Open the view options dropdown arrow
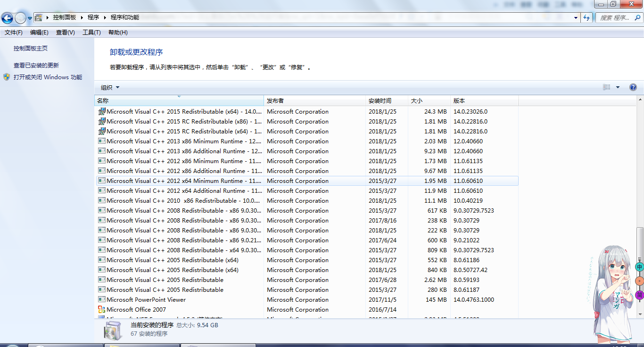Screen dimensions: 644x347 (618, 87)
